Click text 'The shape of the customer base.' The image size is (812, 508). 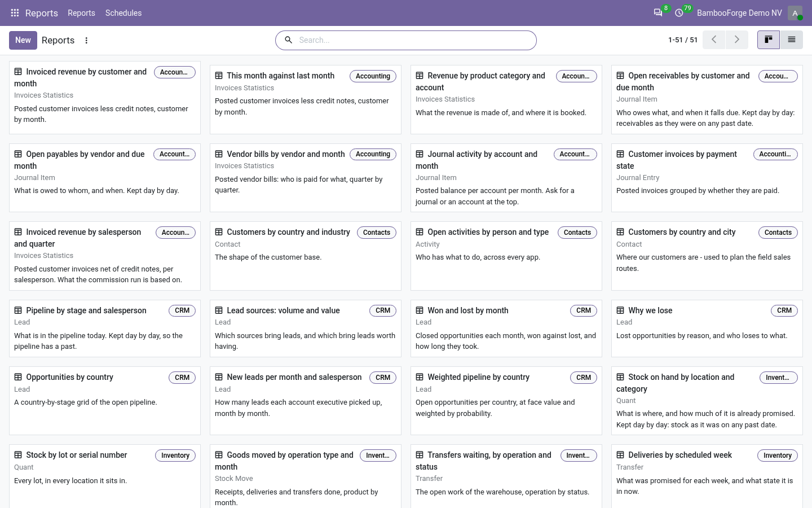268,257
